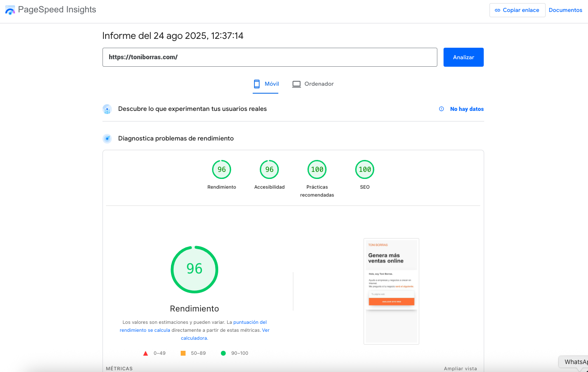Image resolution: width=588 pixels, height=372 pixels.
Task: Open the Documentos link
Action: 565,10
